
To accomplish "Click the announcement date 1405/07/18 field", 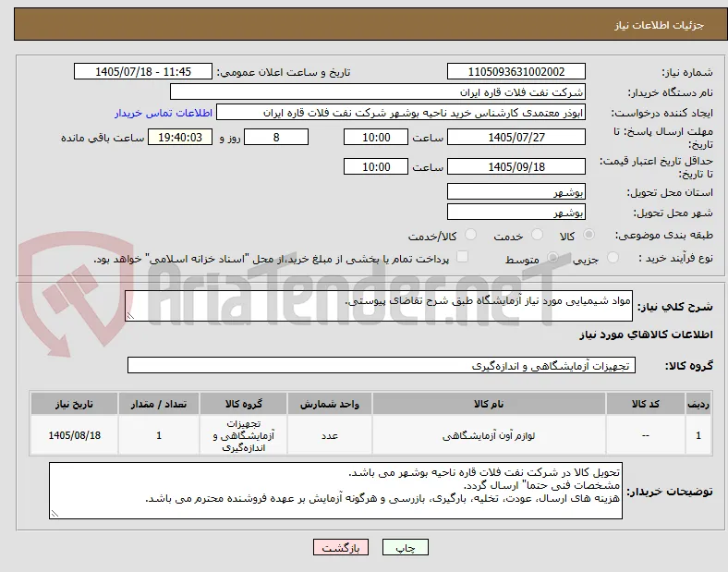I will [x=143, y=72].
